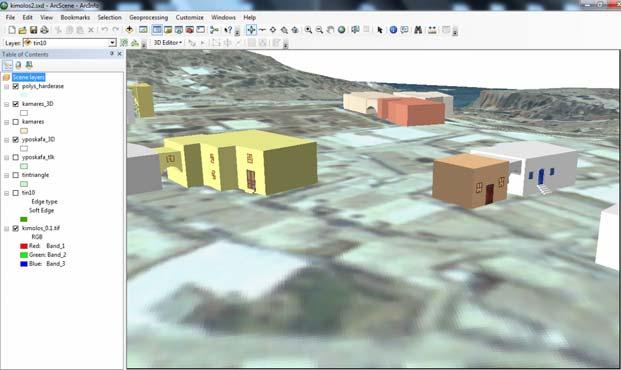621x370 pixels.
Task: Click the green tin10 Soft Edge swatch
Action: 24,219
